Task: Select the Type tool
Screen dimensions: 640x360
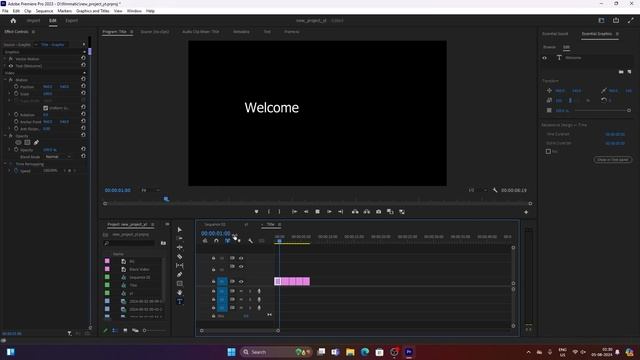Action: (x=180, y=302)
